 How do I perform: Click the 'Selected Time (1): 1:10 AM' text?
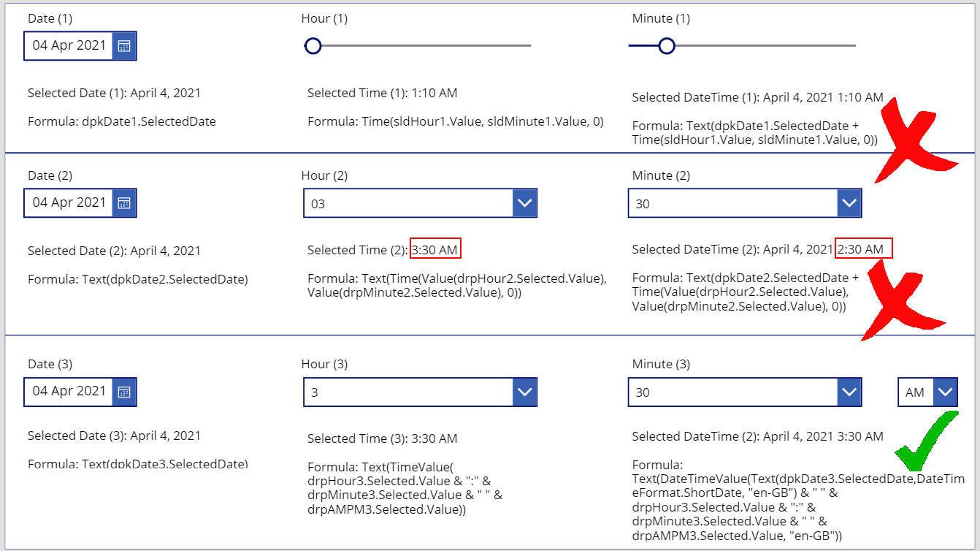383,93
